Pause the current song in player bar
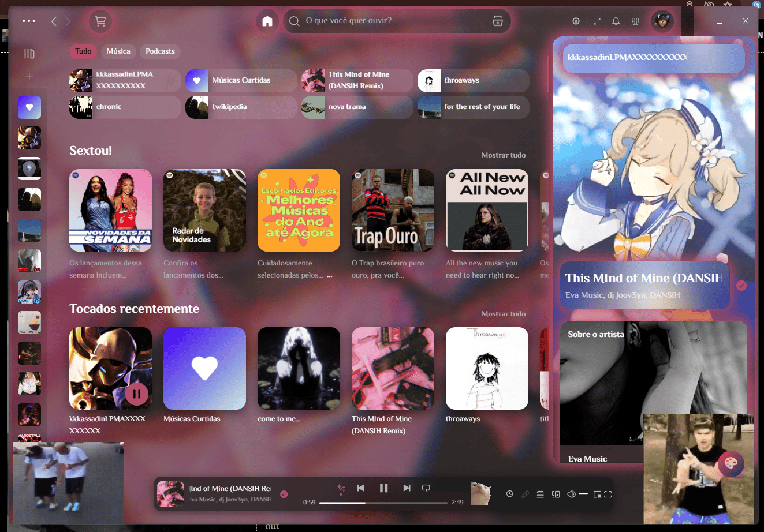 pyautogui.click(x=384, y=488)
